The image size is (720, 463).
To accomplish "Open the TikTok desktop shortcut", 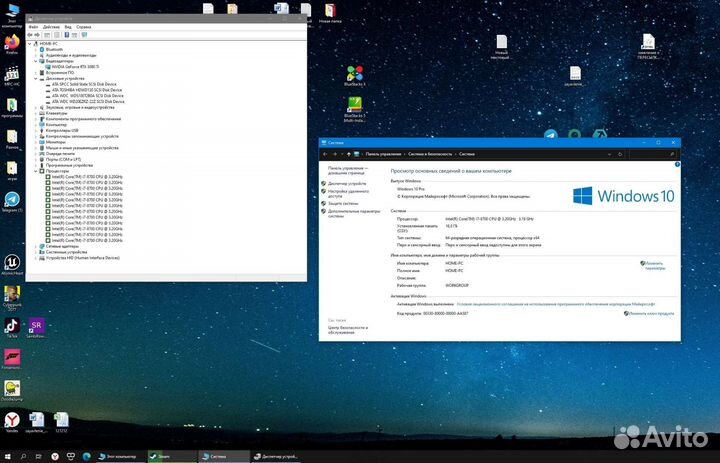I will click(x=12, y=327).
